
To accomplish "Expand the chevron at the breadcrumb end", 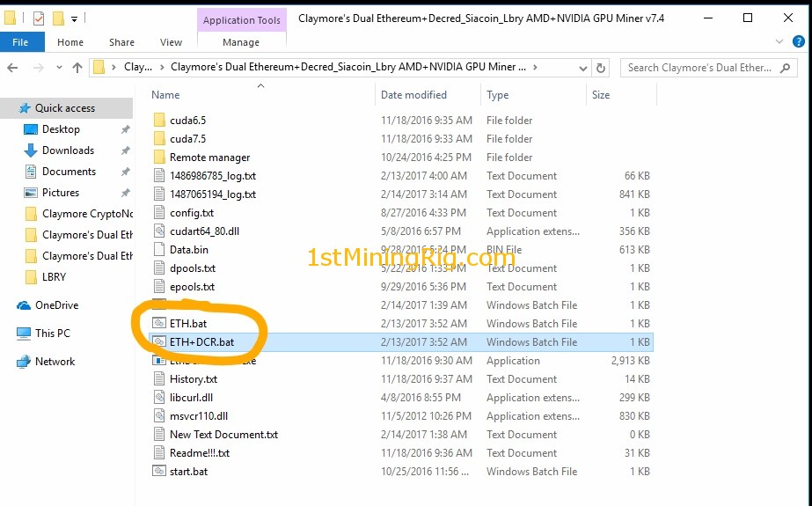I will (x=535, y=68).
